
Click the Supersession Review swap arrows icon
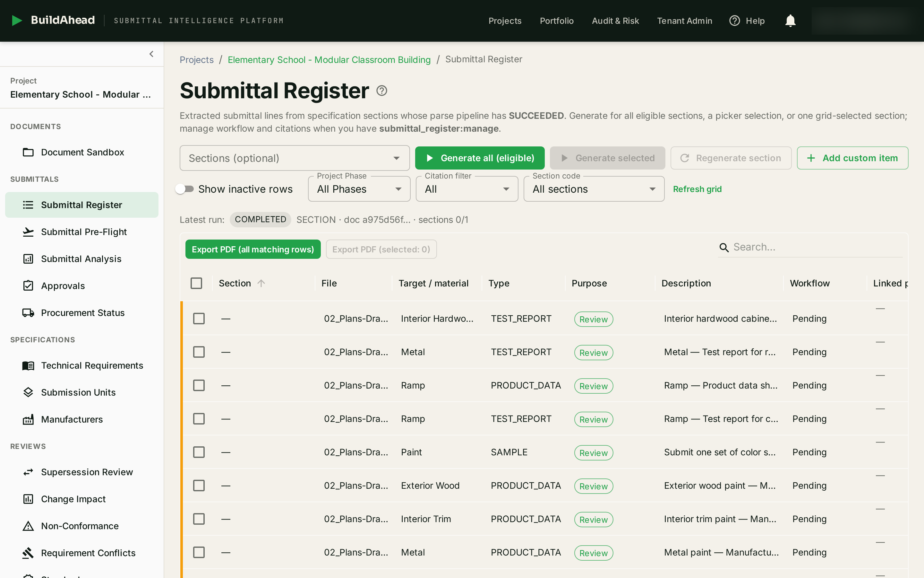coord(28,472)
